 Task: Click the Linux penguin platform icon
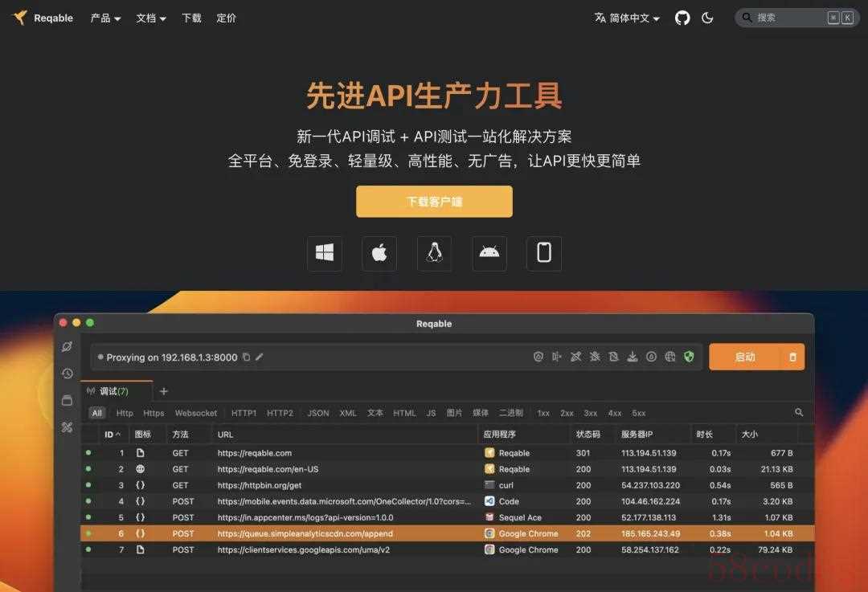click(434, 253)
